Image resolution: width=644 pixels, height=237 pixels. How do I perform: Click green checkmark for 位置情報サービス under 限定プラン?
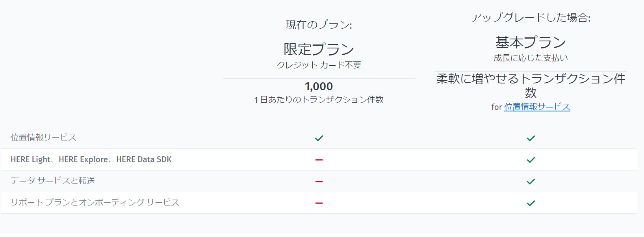point(319,138)
